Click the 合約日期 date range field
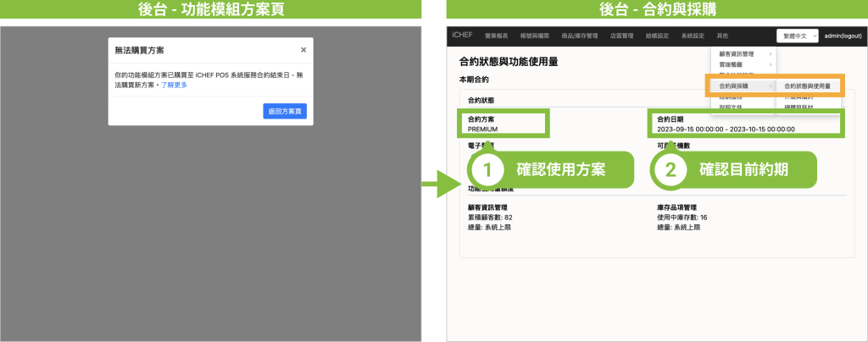 coord(726,129)
